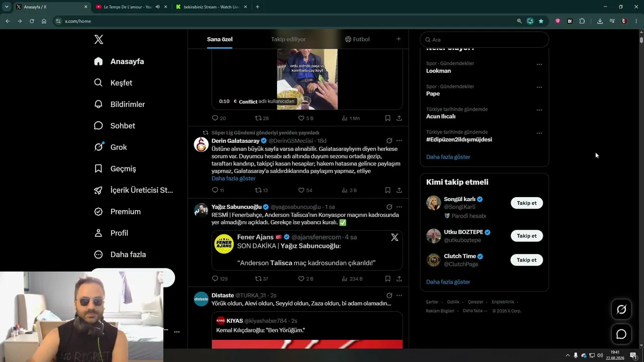Ask Grok about Yağız Sabuncuoğlu's post

coord(389,207)
